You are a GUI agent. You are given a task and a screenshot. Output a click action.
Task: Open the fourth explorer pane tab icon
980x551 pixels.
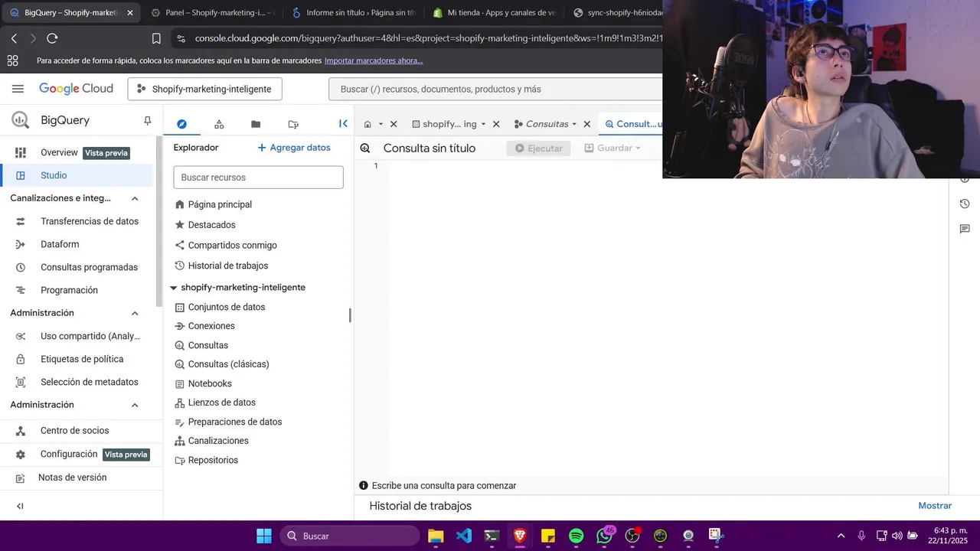[293, 124]
